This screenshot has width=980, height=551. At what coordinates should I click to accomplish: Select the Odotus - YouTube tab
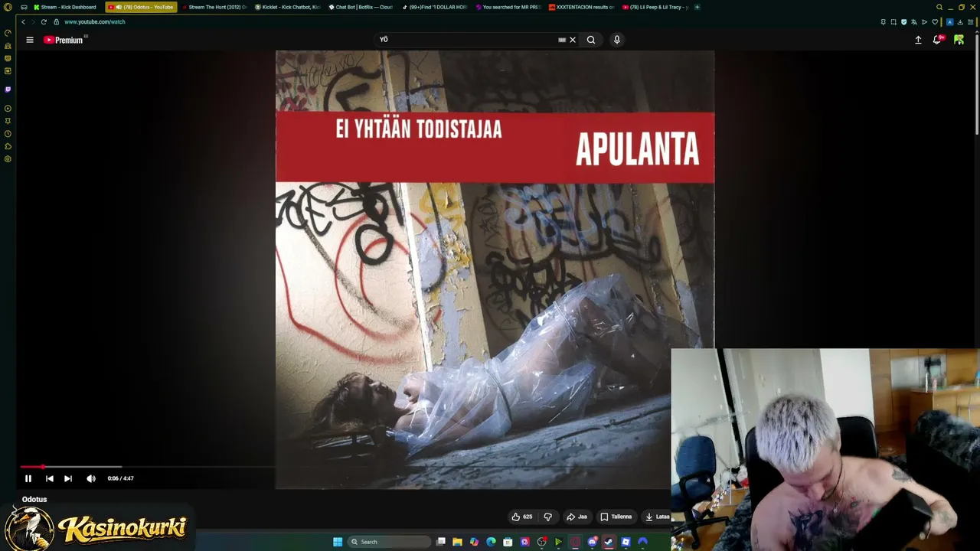[x=141, y=7]
